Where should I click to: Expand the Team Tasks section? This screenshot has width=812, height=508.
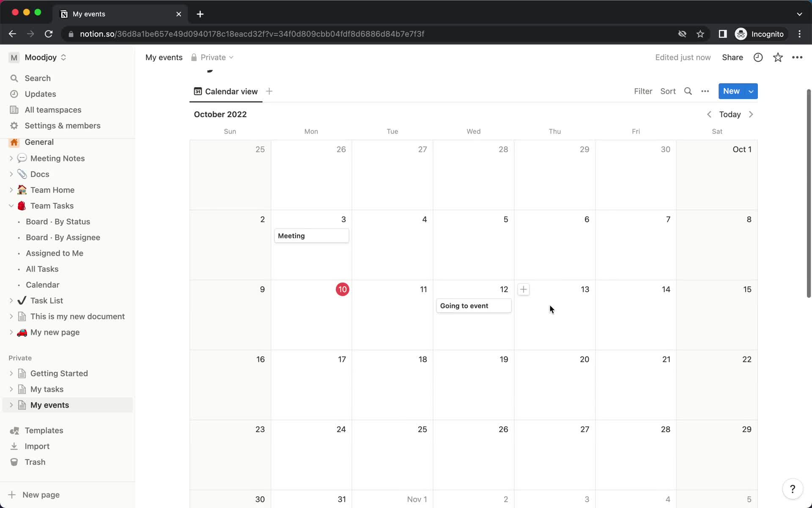tap(11, 205)
